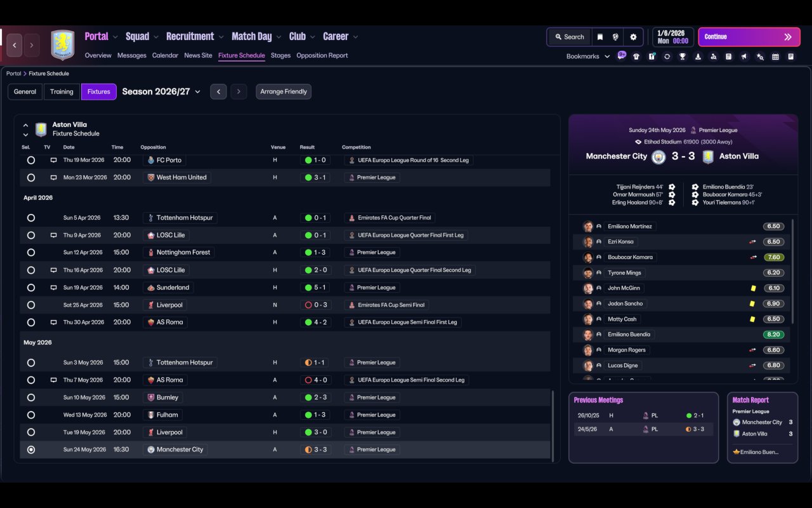
Task: Select the Sunderland fixture radio button
Action: (x=31, y=288)
